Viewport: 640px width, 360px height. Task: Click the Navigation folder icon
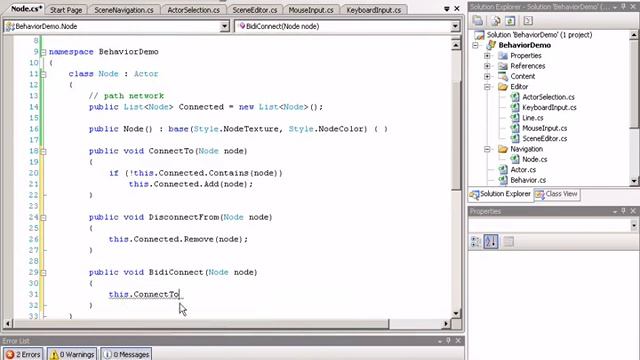click(503, 149)
